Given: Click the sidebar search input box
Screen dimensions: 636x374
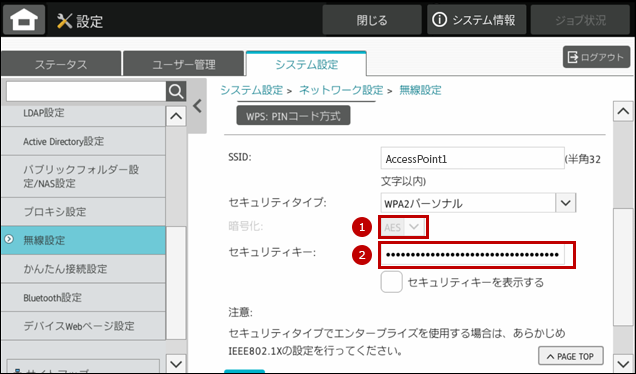Looking at the screenshot, I should tap(86, 91).
